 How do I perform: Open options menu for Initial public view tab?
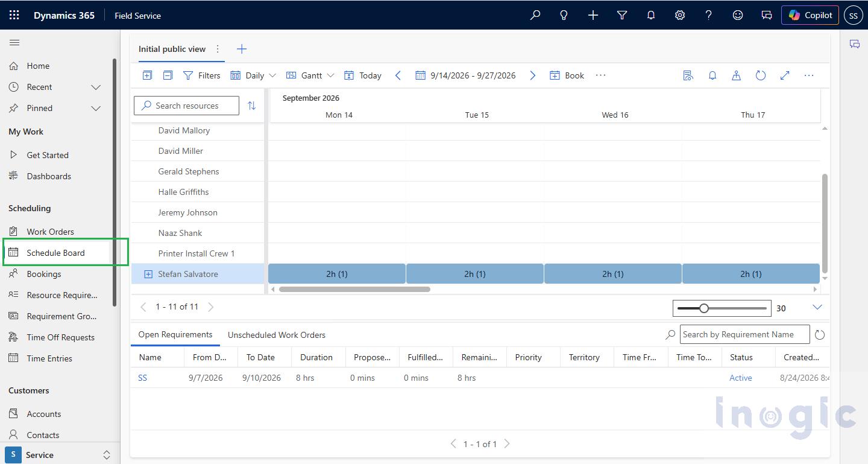(x=218, y=49)
